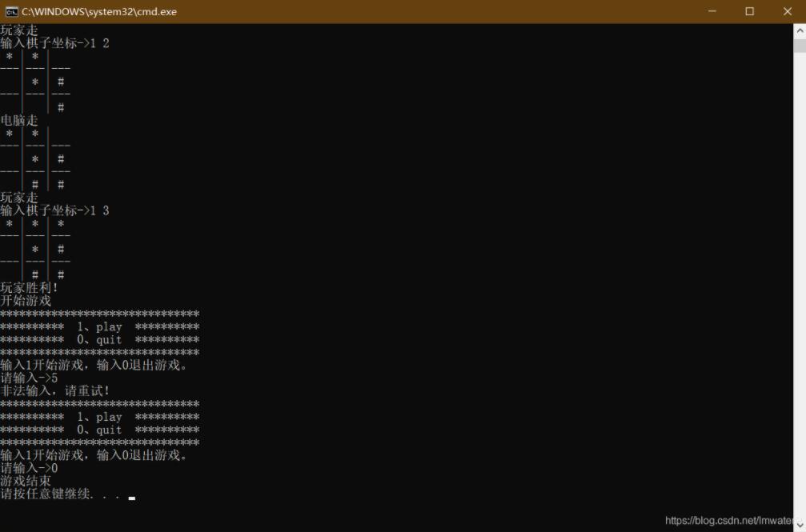Click the '请输入->0' line
806x532 pixels.
(x=29, y=468)
